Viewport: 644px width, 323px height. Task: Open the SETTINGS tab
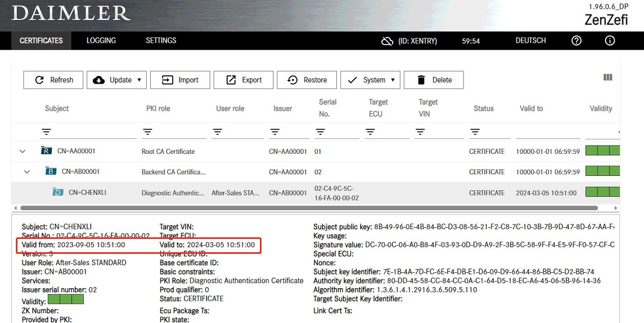161,41
